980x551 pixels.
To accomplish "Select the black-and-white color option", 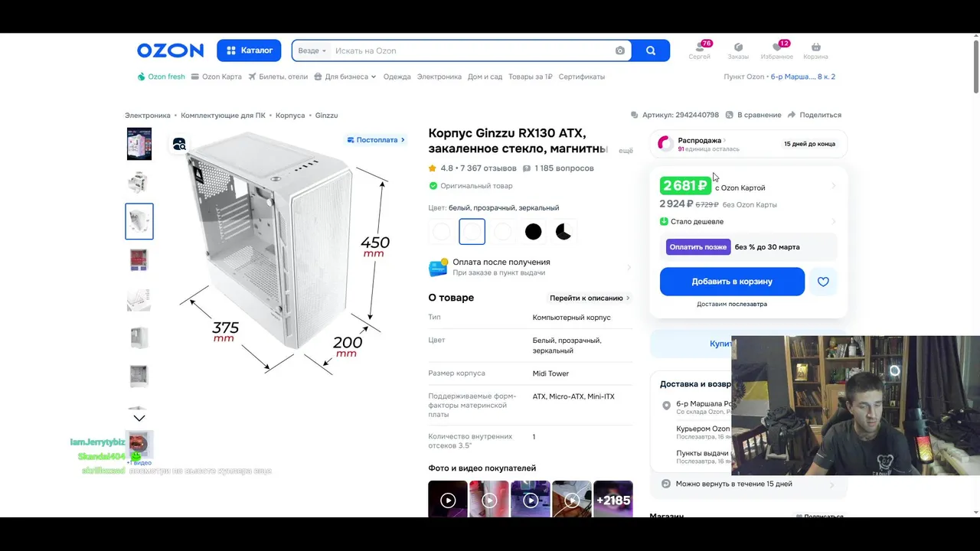I will pos(564,231).
